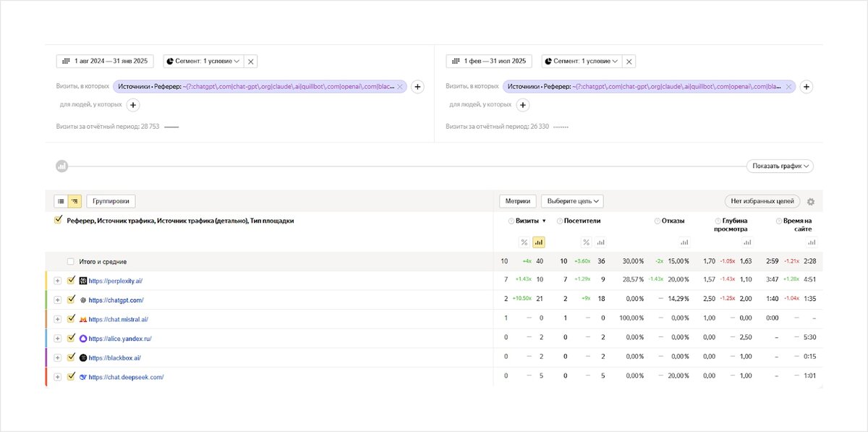Expand 'Показать график' dropdown
Image resolution: width=868 pixels, height=432 pixels.
point(780,166)
